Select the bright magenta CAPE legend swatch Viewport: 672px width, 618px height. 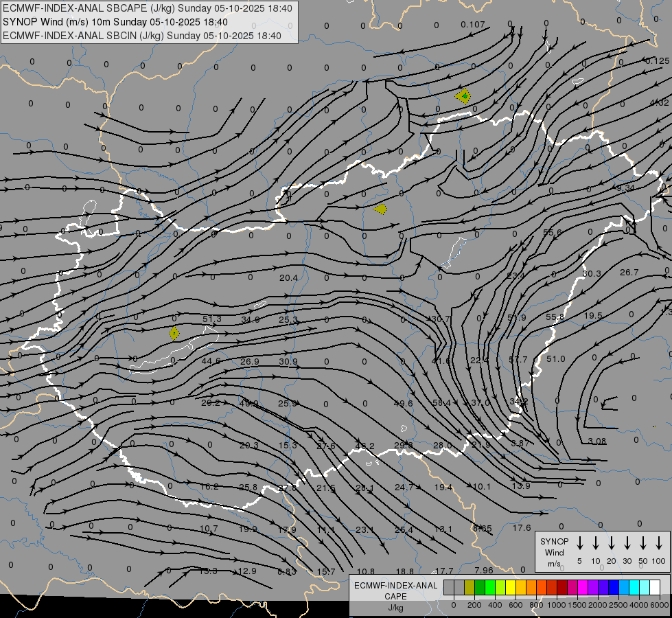[x=583, y=587]
